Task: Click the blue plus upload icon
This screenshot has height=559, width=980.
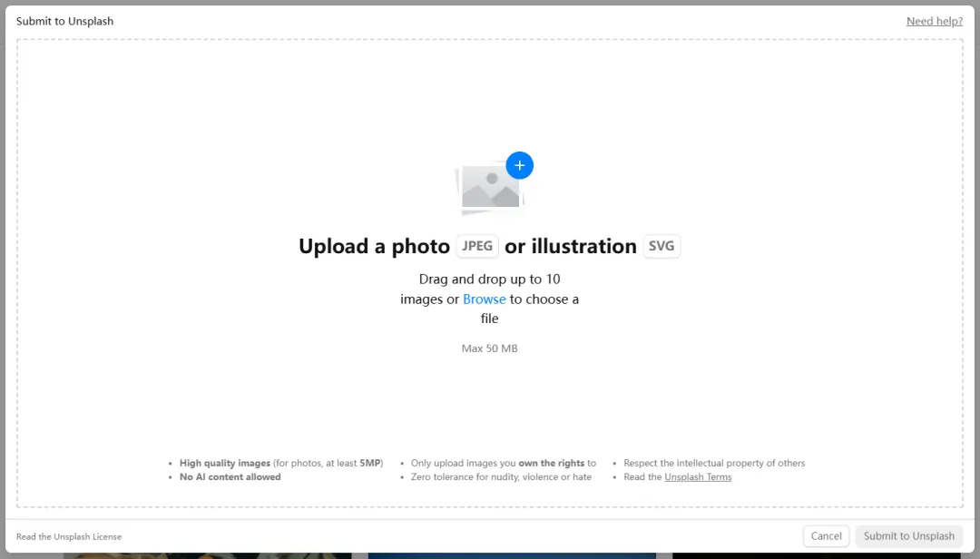Action: pos(519,166)
